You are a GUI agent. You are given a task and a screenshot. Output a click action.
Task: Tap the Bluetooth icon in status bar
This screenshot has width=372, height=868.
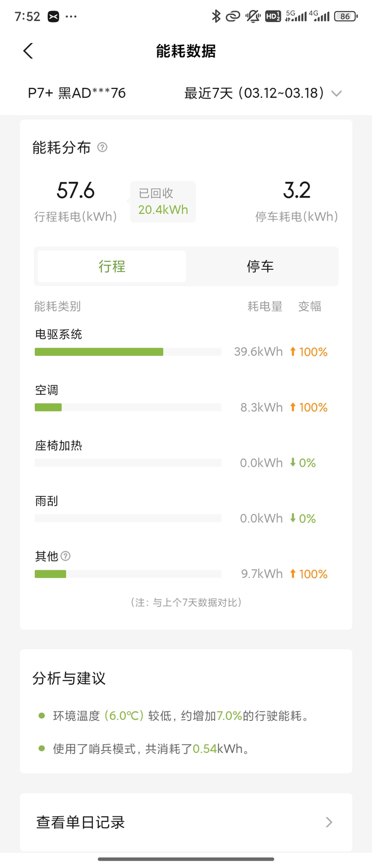click(x=216, y=16)
